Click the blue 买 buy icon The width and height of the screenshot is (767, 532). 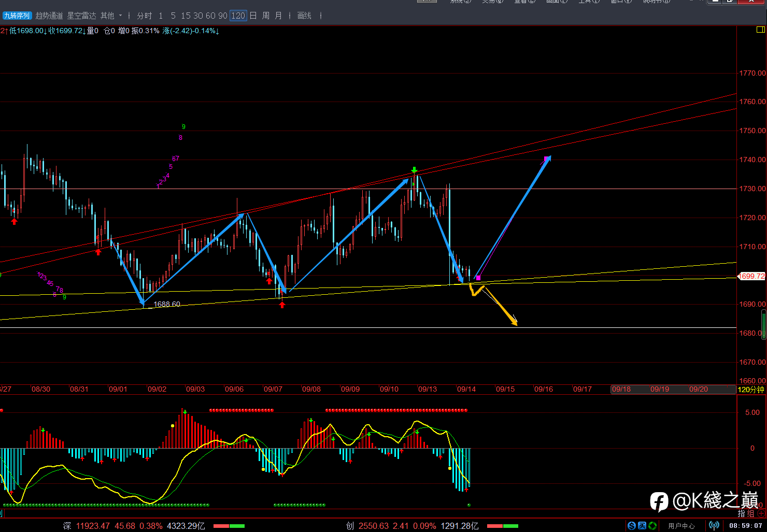click(x=642, y=526)
